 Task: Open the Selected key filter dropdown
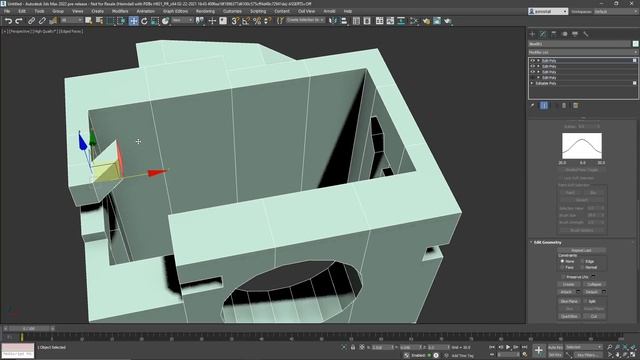[583, 347]
